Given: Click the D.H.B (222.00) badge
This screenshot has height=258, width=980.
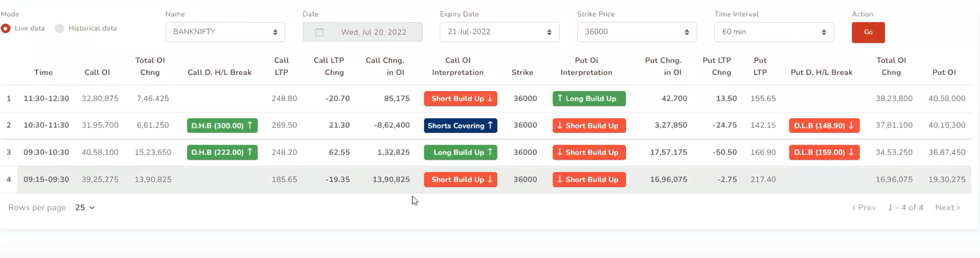Looking at the screenshot, I should (222, 152).
